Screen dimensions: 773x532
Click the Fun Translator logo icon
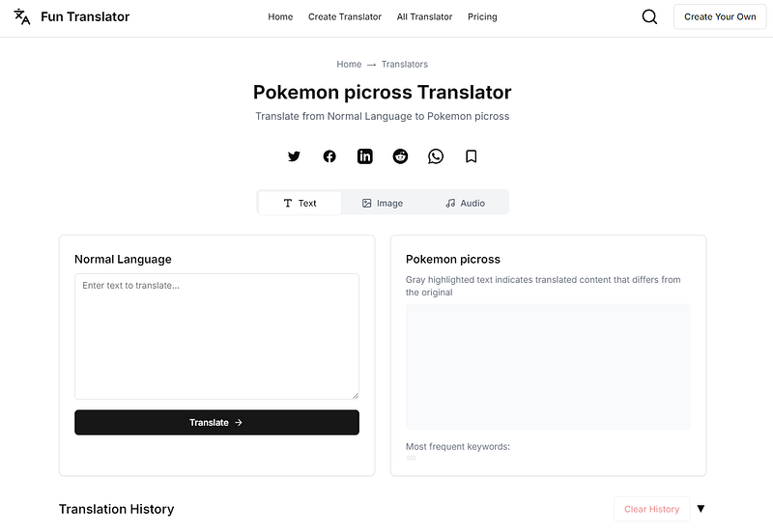[21, 16]
